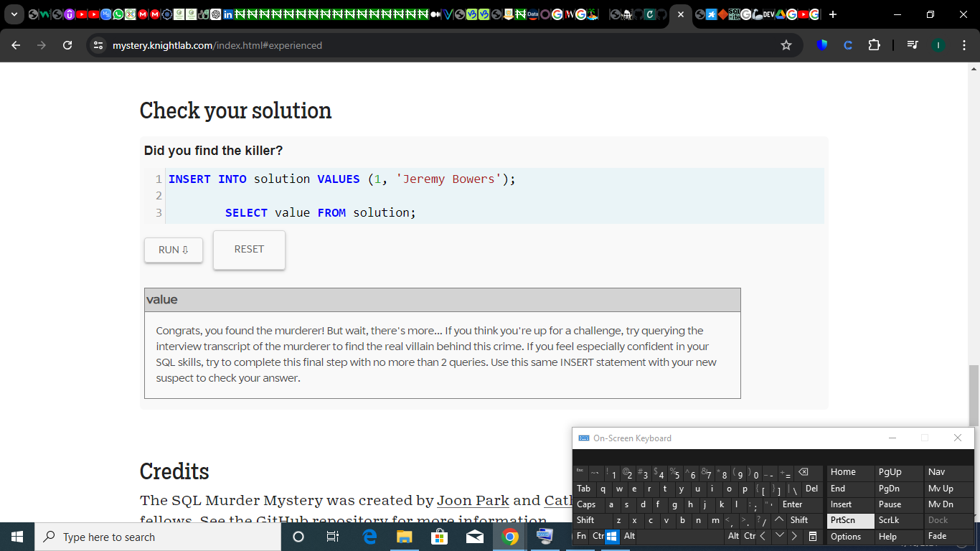Open the Chrome three-dot menu

[x=963, y=45]
